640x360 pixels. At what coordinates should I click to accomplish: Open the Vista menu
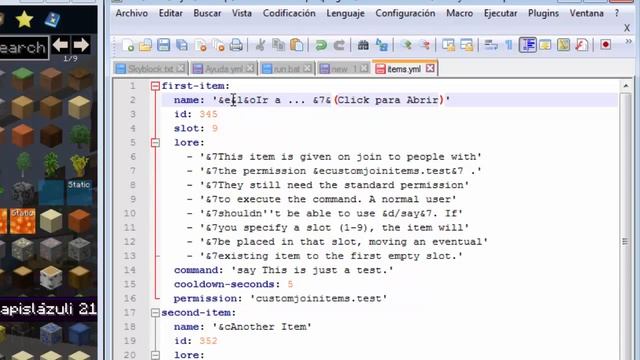click(242, 13)
